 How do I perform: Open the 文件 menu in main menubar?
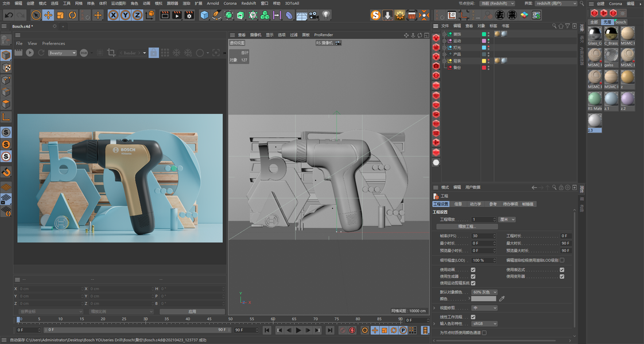tap(6, 3)
